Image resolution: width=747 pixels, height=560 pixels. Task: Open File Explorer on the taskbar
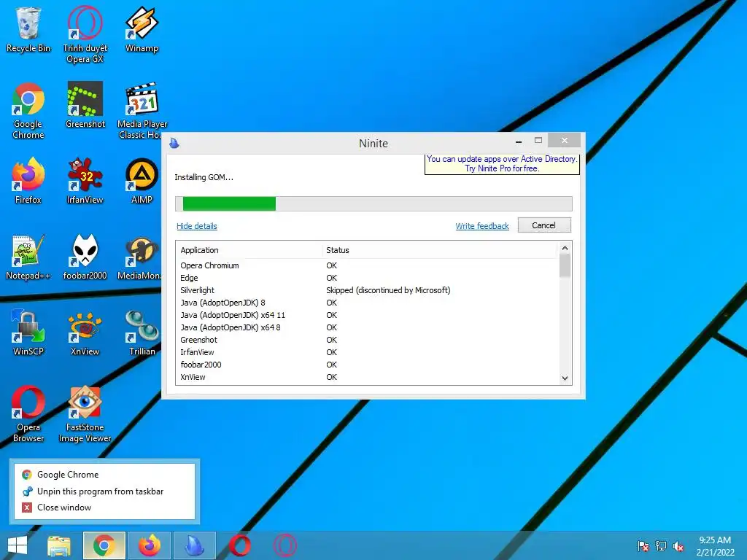click(x=59, y=545)
